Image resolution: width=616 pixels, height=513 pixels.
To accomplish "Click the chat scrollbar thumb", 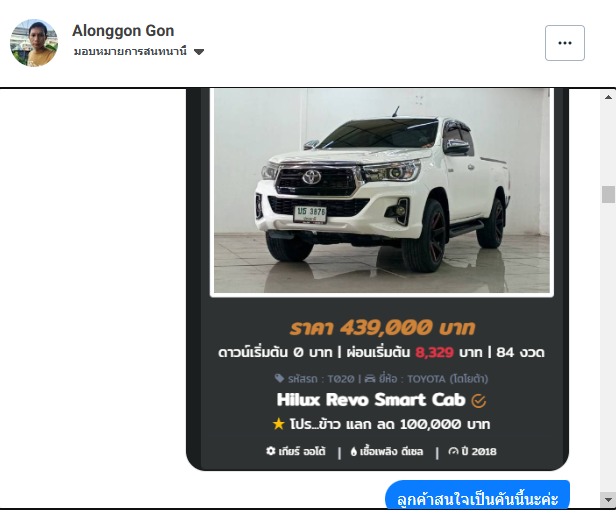I will [608, 194].
